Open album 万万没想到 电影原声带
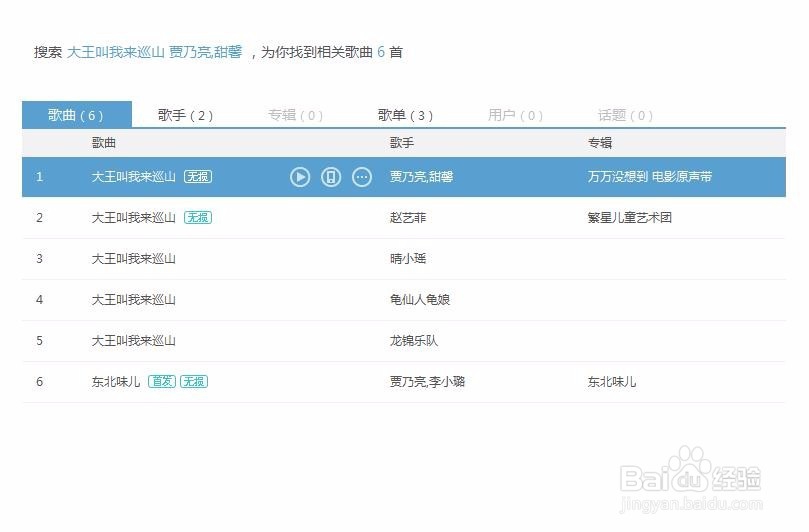The image size is (809, 532). [650, 177]
